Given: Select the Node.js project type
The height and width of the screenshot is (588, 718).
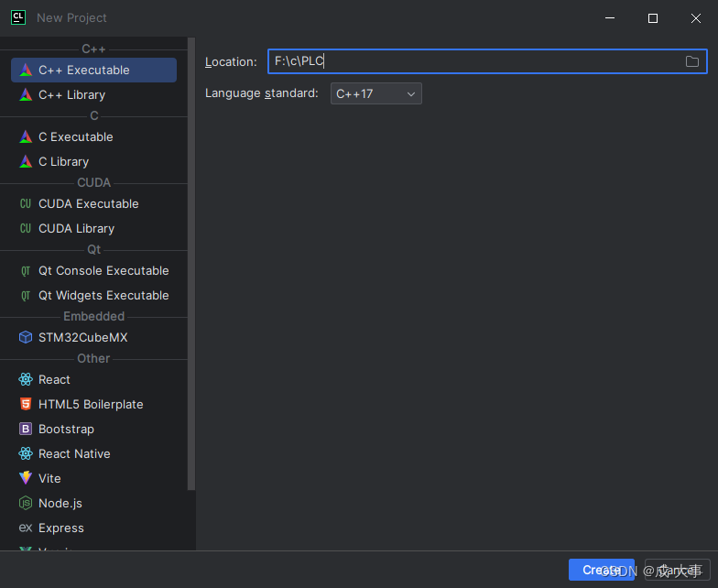Looking at the screenshot, I should [60, 504].
